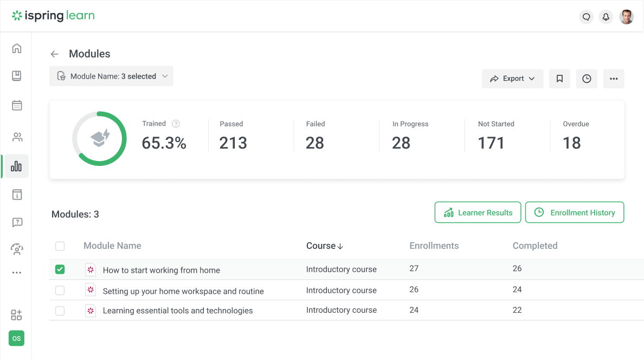The image size is (644, 360).
Task: Toggle the select-all checkbox in the table header
Action: click(x=60, y=246)
